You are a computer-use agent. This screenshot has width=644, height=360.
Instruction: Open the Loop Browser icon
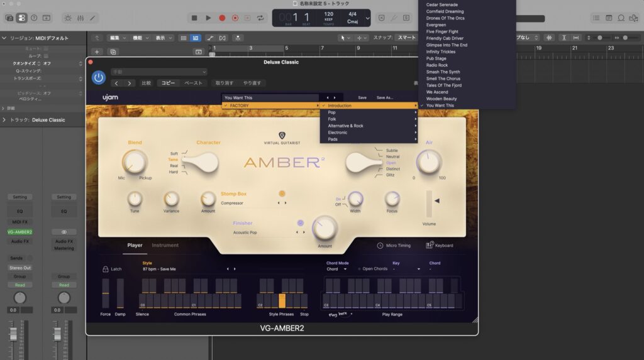[x=621, y=18]
